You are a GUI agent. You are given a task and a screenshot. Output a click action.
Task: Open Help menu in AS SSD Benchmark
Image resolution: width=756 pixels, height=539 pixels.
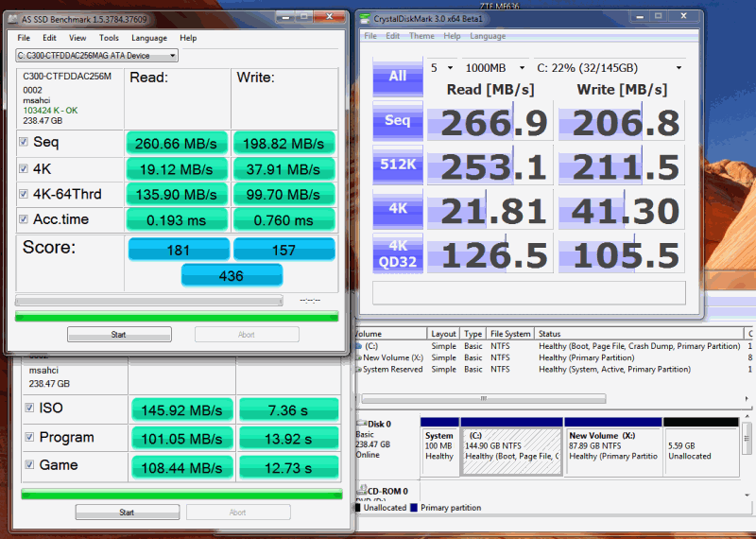pyautogui.click(x=188, y=38)
